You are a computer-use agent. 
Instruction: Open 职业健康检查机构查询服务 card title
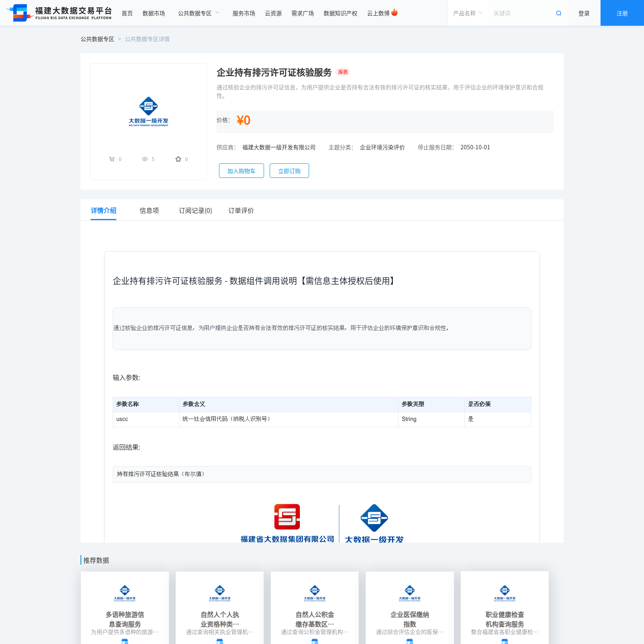click(505, 619)
